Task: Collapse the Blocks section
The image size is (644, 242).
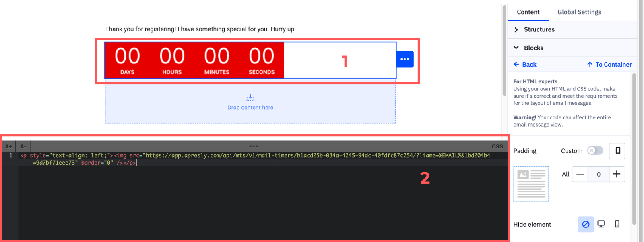Action: [x=573, y=48]
